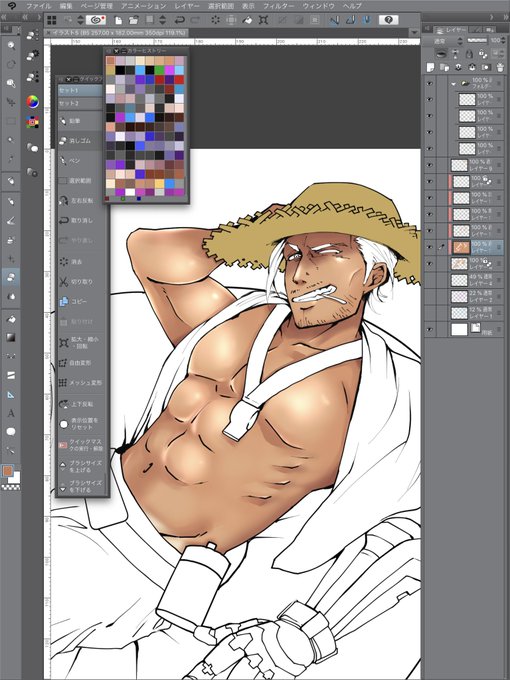Select the Eraser tool in left toolbar
Screen dimensions: 510x680
(11, 278)
